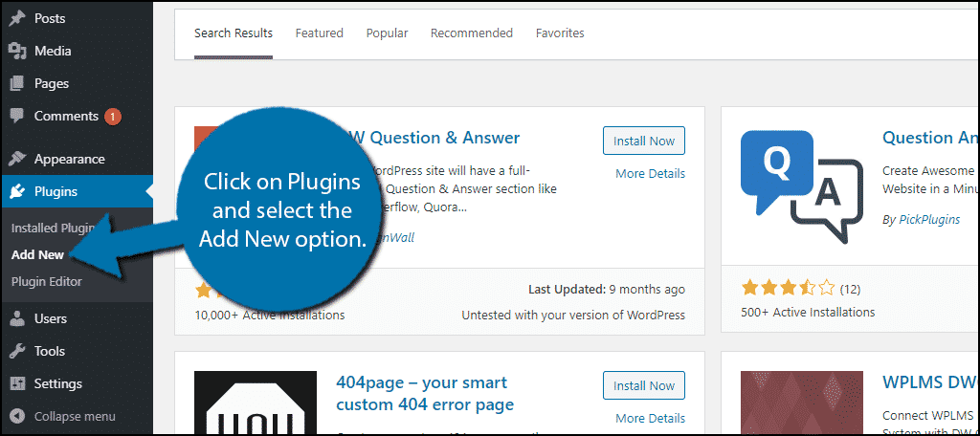Screen dimensions: 980x436
Task: Open Plugin Editor submenu item
Action: coord(46,282)
